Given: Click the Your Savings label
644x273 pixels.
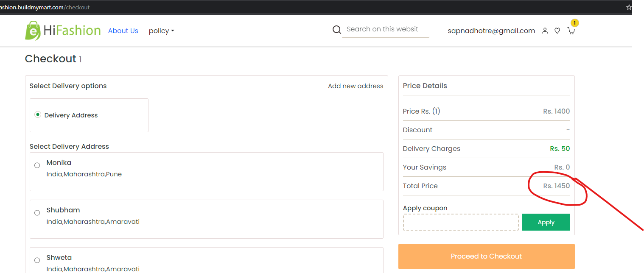Looking at the screenshot, I should pyautogui.click(x=425, y=167).
